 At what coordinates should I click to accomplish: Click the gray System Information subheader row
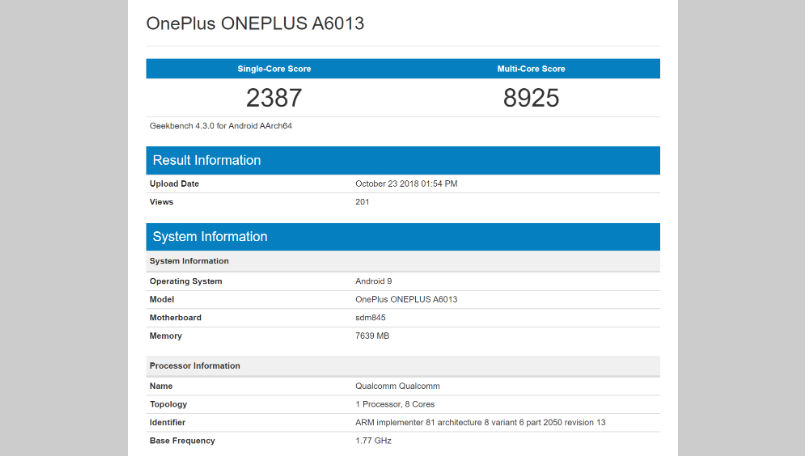click(403, 261)
